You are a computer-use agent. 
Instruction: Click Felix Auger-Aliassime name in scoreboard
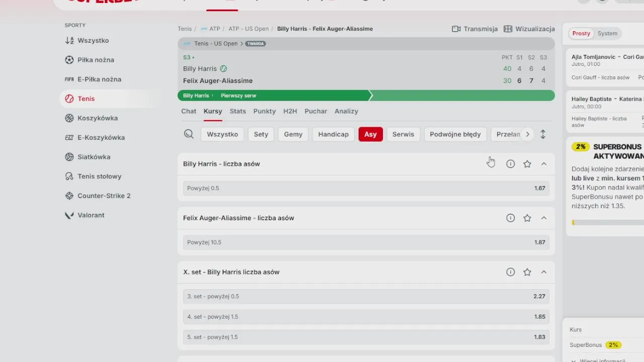tap(218, 81)
